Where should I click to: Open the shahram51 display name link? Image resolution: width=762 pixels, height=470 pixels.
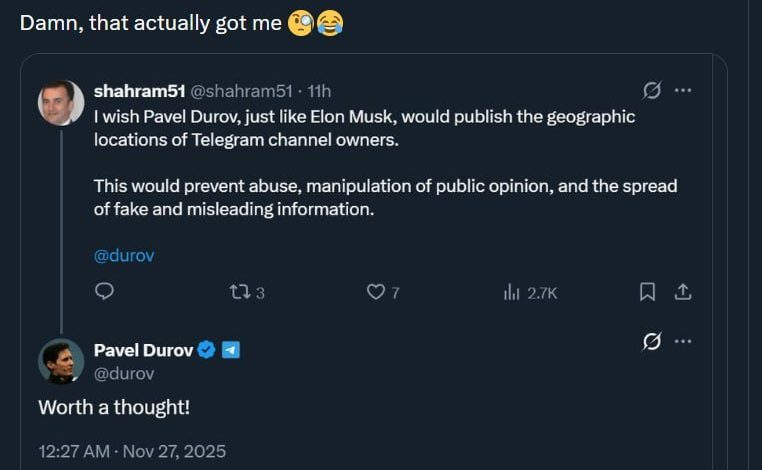click(x=139, y=91)
